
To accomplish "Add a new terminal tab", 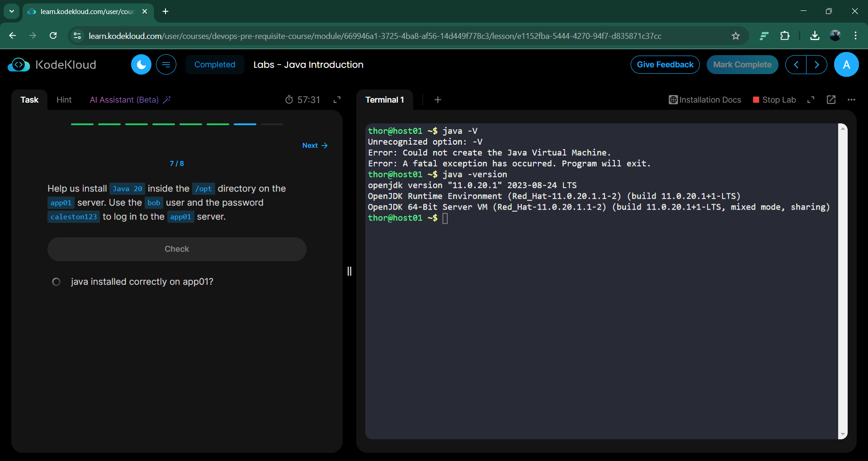I will [x=438, y=100].
